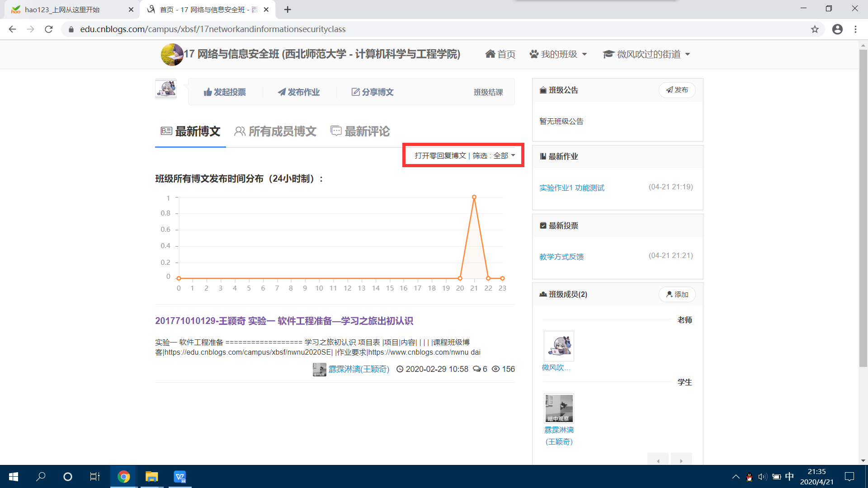Switch to 所有成员博文 tab
This screenshot has width=868, height=488.
275,131
